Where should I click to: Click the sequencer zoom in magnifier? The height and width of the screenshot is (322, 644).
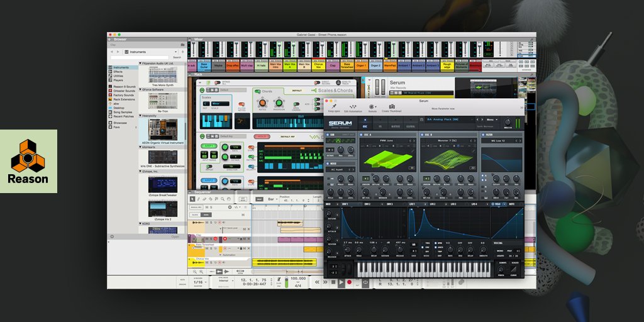point(201,272)
